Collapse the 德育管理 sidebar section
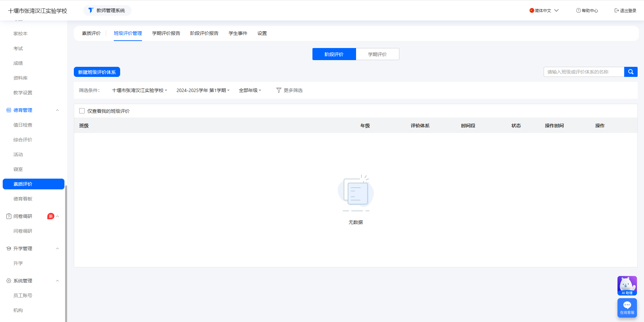 tap(57, 110)
